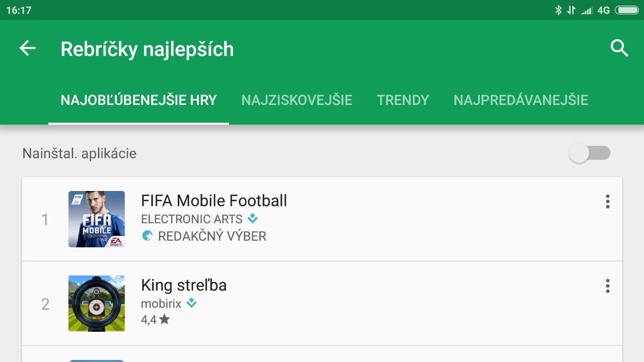Open search with the magnifier icon
The width and height of the screenshot is (644, 362).
(619, 49)
